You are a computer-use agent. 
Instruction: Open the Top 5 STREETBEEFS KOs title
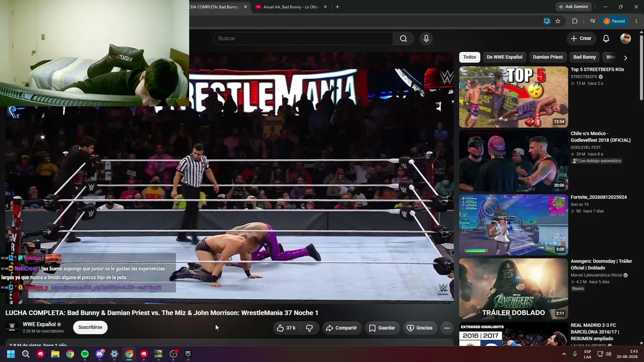(x=597, y=69)
